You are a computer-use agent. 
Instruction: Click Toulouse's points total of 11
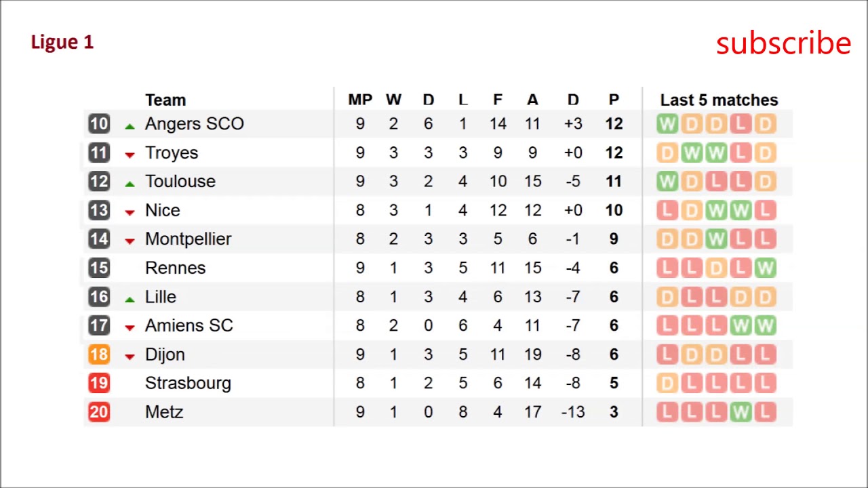click(614, 182)
